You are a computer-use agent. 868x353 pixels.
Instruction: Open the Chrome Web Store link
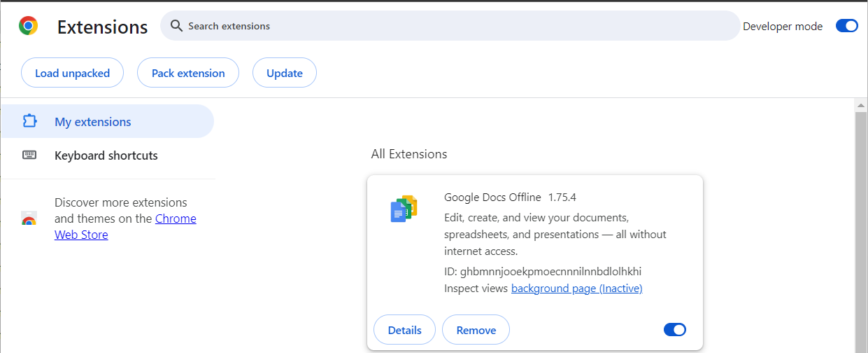[176, 219]
